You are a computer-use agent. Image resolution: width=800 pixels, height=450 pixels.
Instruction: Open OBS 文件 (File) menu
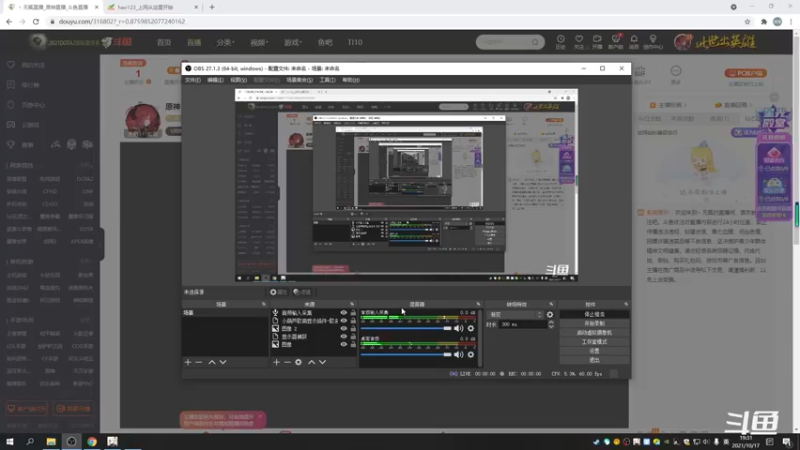[192, 80]
